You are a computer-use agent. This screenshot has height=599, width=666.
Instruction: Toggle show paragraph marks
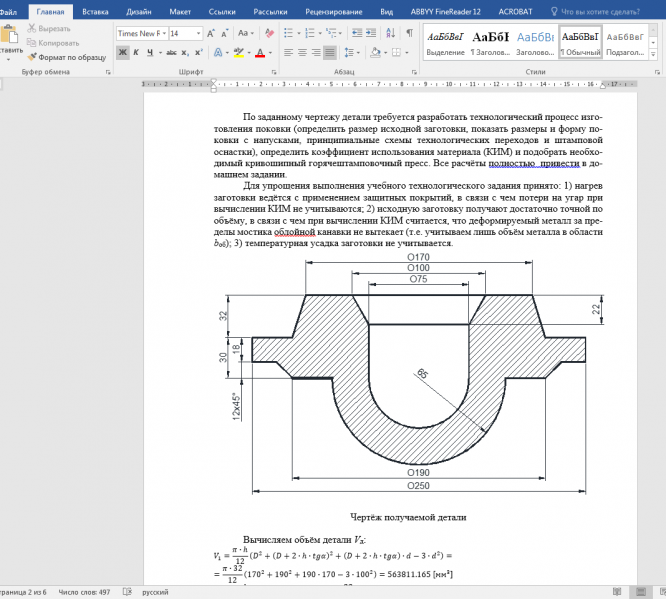(409, 33)
